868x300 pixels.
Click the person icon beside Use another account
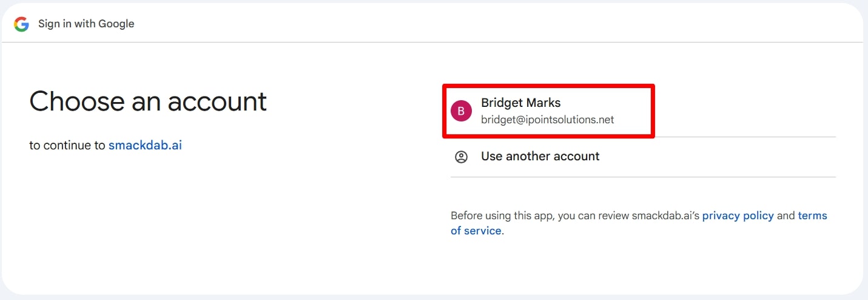pos(461,157)
